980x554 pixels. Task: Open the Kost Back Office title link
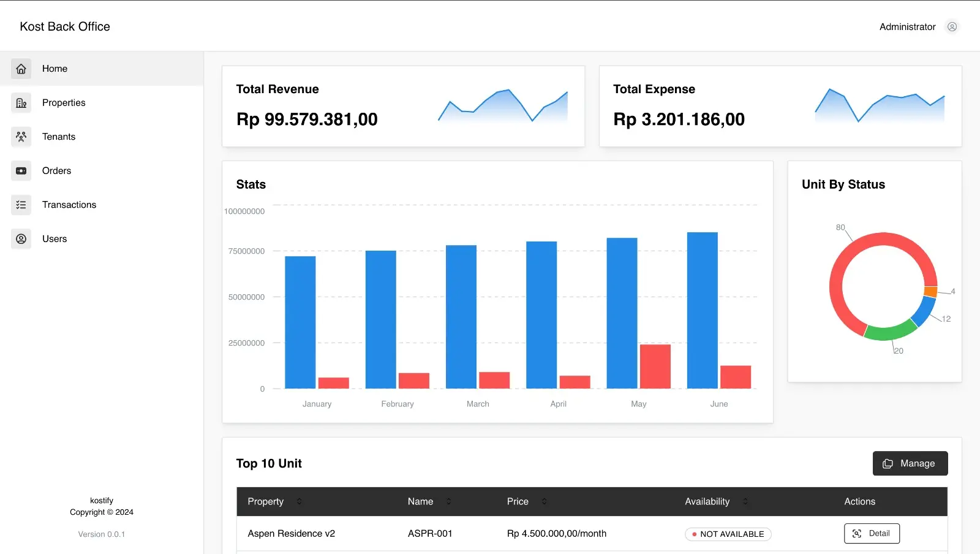click(x=65, y=27)
